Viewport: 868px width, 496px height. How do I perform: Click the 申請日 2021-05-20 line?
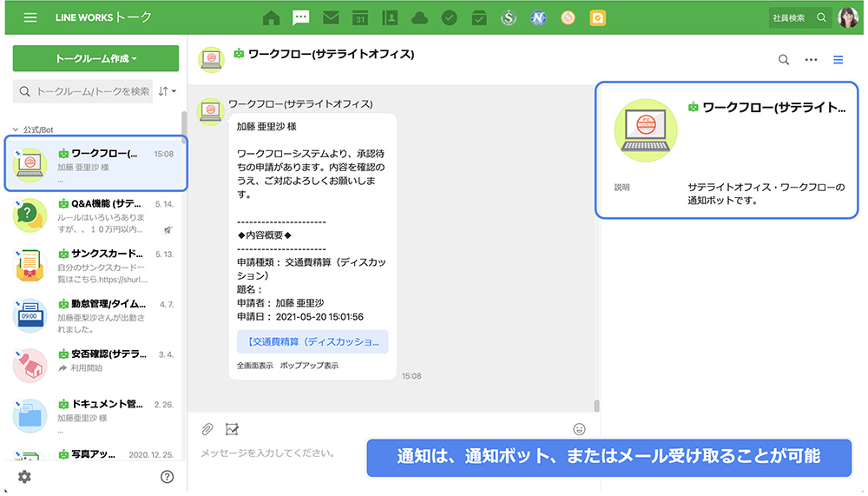(x=300, y=317)
